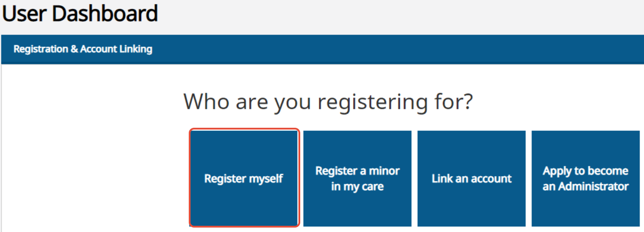Click the Registration & Account Linking header
The width and height of the screenshot is (644, 232).
[x=83, y=49]
